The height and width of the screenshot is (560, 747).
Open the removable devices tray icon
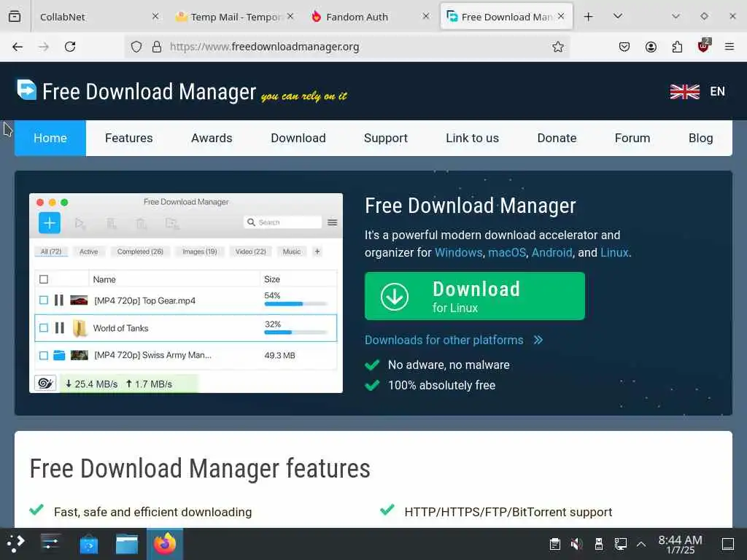599,544
